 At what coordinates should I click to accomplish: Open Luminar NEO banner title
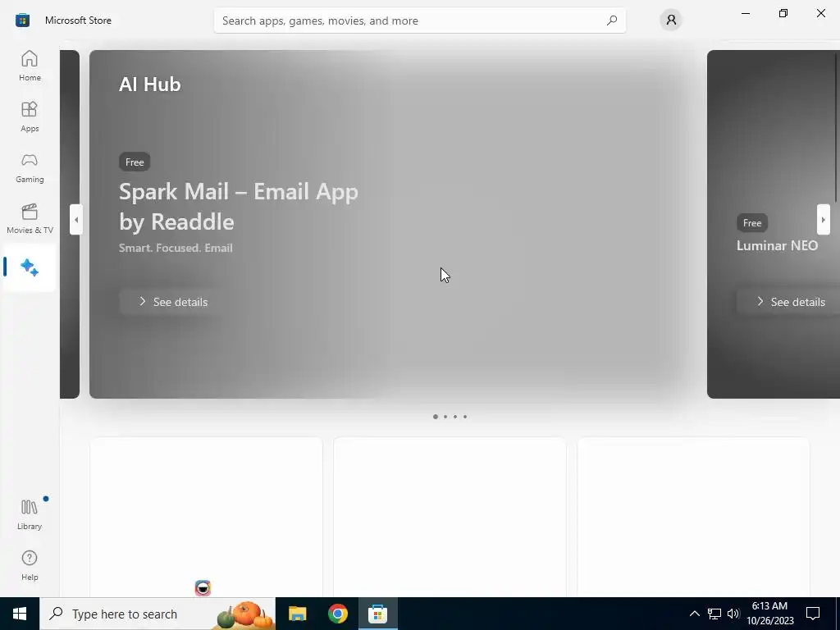coord(777,245)
